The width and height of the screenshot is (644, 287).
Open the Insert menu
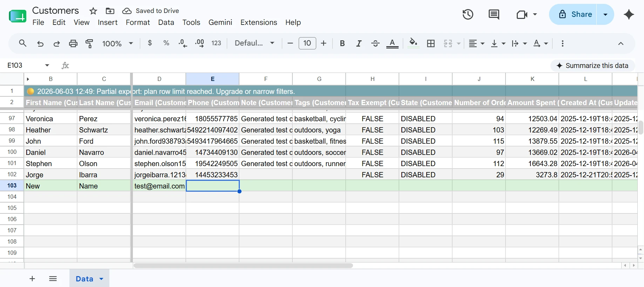pos(108,22)
